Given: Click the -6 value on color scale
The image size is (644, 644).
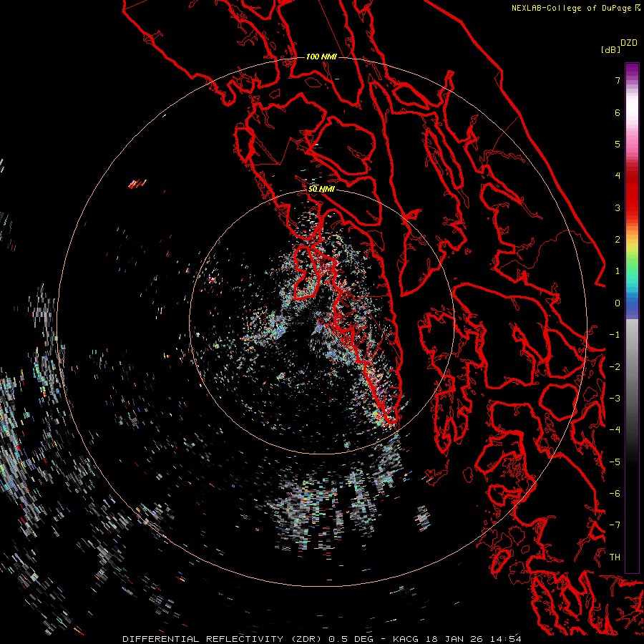Looking at the screenshot, I should point(615,494).
